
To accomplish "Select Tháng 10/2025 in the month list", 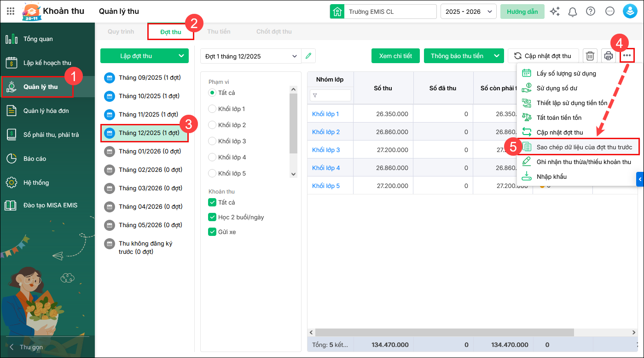I will [x=149, y=96].
